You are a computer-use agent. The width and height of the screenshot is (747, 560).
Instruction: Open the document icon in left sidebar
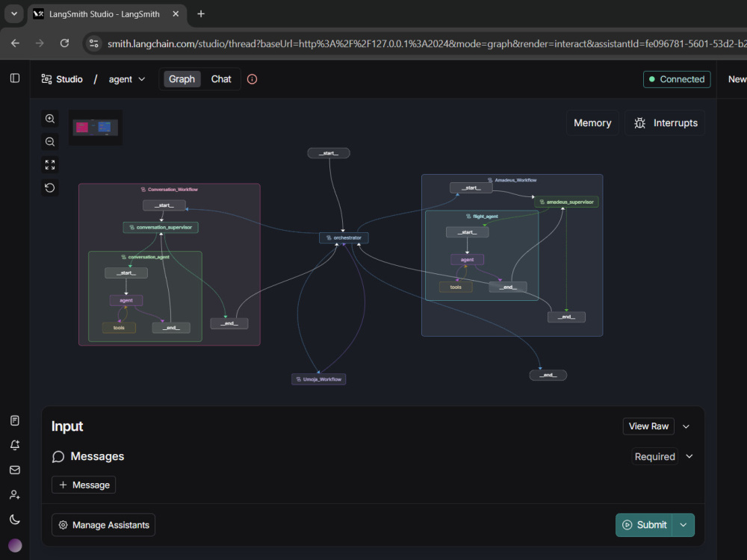click(x=15, y=420)
